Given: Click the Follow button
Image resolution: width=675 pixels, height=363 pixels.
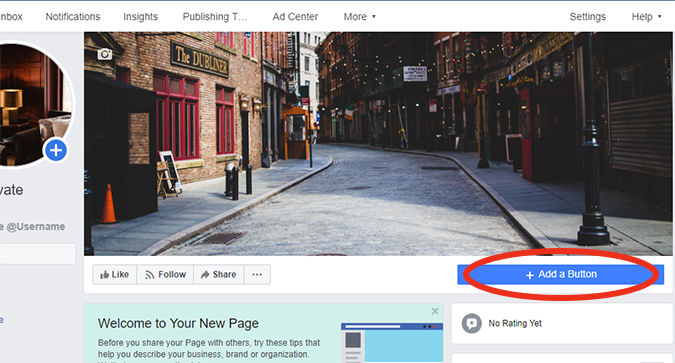Looking at the screenshot, I should tap(165, 274).
